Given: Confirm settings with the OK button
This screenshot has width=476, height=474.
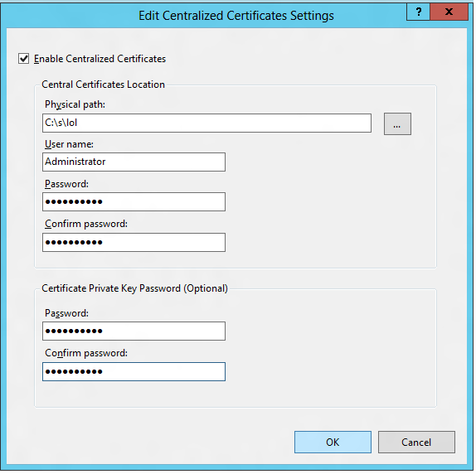Looking at the screenshot, I should (x=333, y=443).
